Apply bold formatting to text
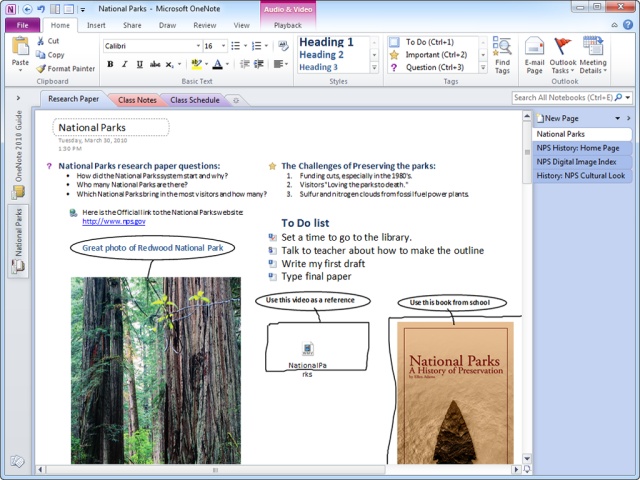 pos(110,64)
